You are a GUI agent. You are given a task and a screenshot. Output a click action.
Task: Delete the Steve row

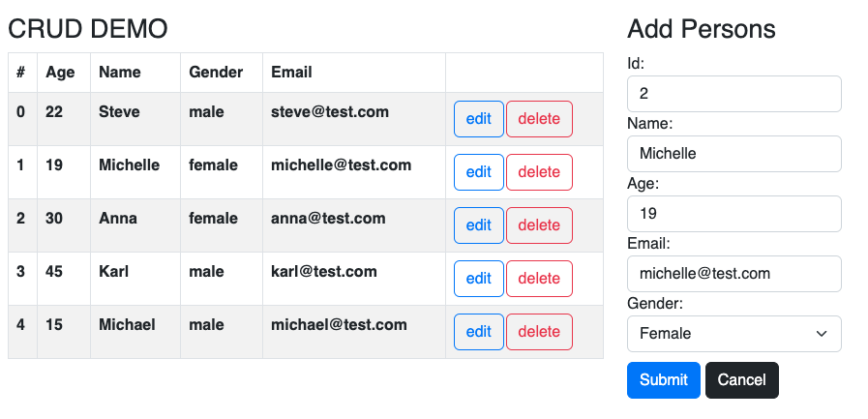coord(539,119)
